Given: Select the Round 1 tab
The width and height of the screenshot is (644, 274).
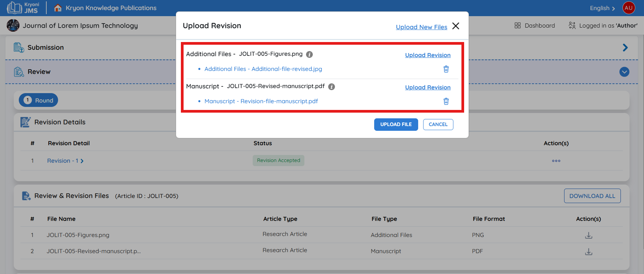Looking at the screenshot, I should (38, 100).
